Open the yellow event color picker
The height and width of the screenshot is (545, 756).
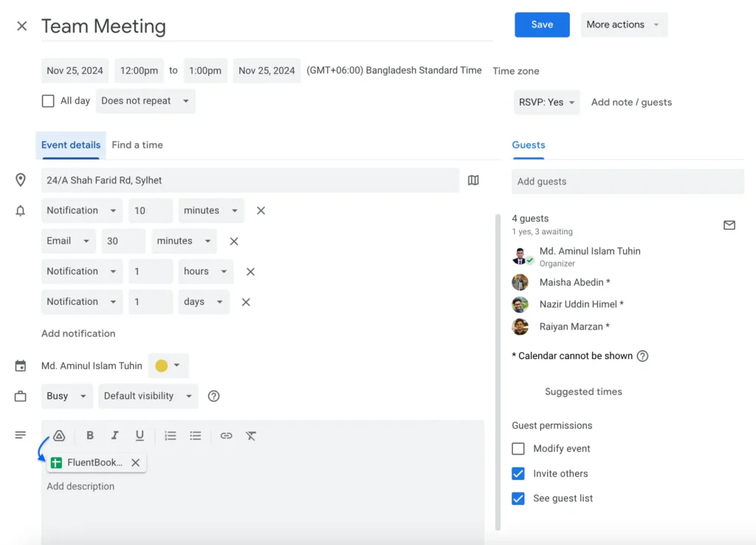tap(168, 366)
